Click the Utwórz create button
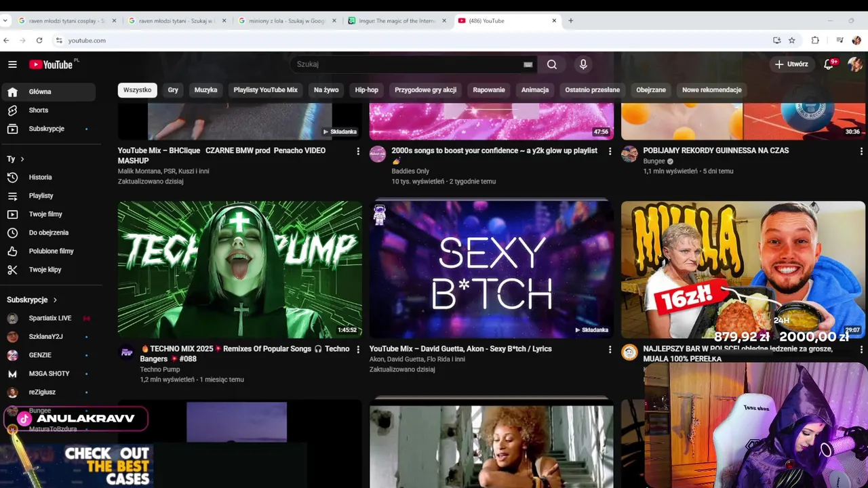Image resolution: width=868 pixels, height=488 pixels. click(x=791, y=64)
